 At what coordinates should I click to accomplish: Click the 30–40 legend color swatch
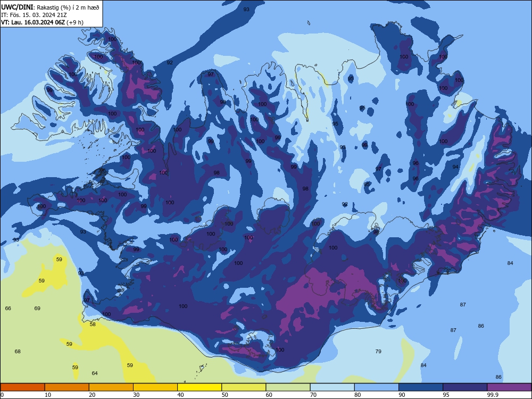155,387
